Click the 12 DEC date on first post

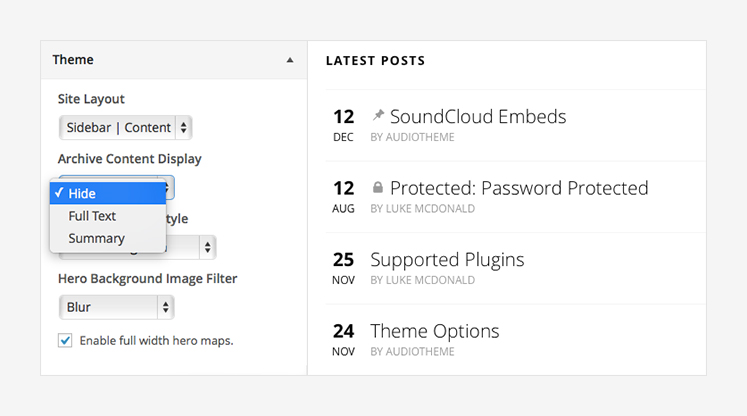coord(343,125)
